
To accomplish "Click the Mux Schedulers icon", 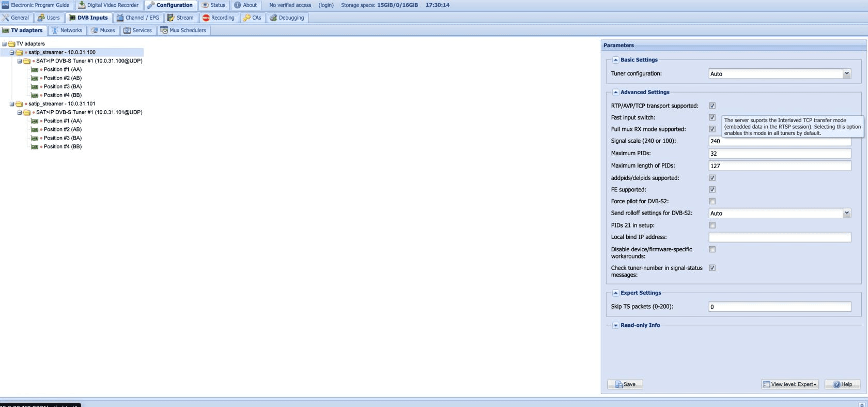I will [x=164, y=31].
